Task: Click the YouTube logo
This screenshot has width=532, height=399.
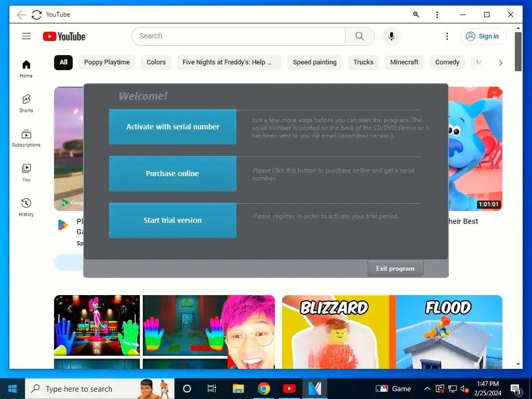Action: click(x=64, y=36)
